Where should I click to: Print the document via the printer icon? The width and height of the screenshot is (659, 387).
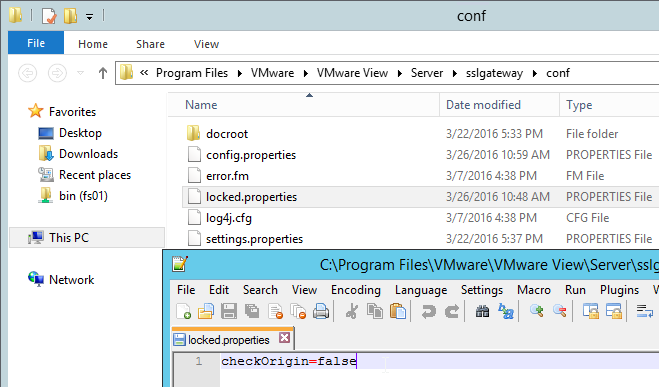[321, 312]
